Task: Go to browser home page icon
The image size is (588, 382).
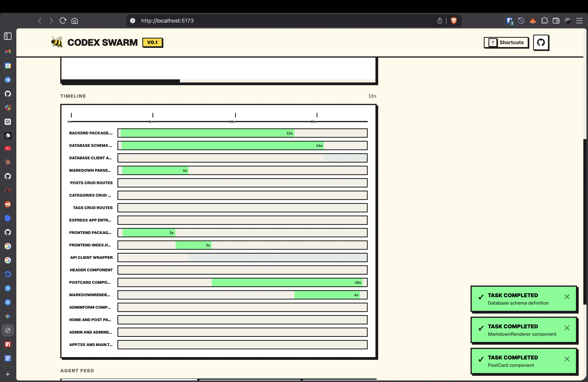Action: (x=75, y=21)
